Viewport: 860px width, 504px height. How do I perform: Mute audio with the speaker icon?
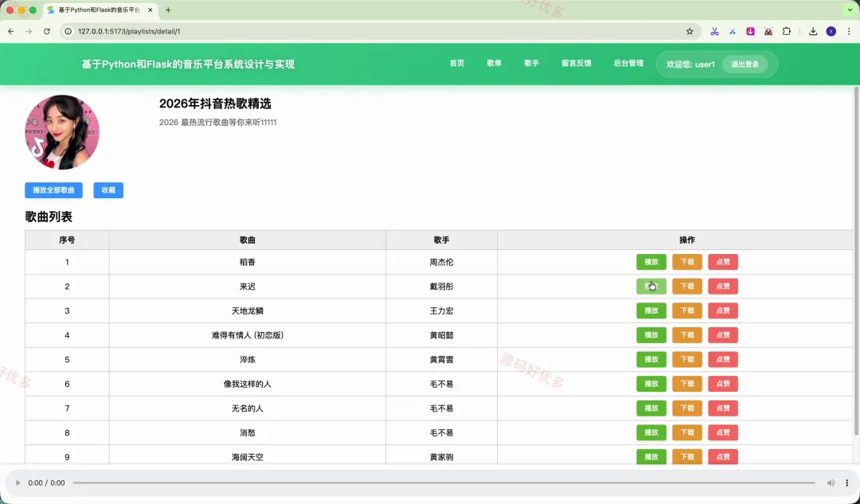coord(831,483)
